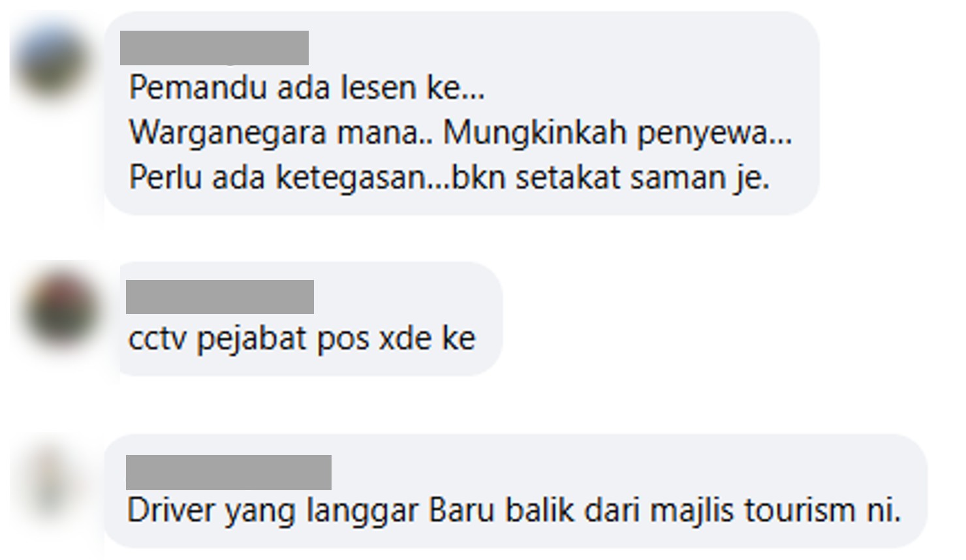Click the line mentioning "Mungkinkah"
Screen dimensions: 966x560
point(461,133)
